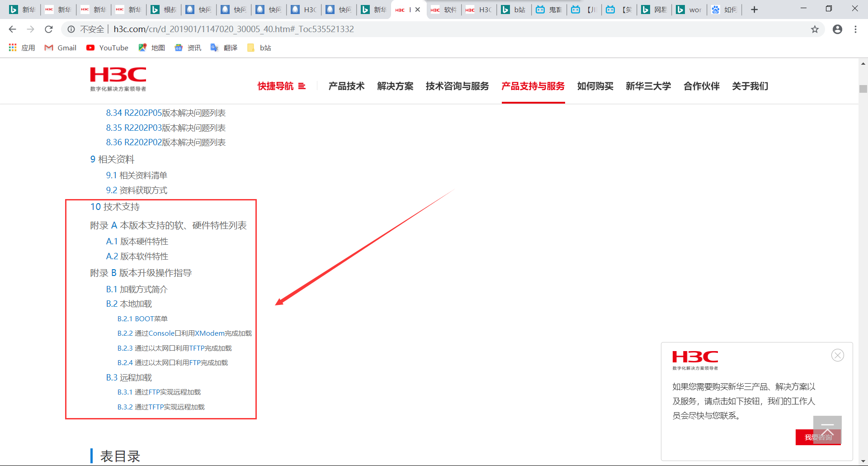Open link 8.36 R2202P02版本解决问题列表
The image size is (868, 466).
click(166, 143)
